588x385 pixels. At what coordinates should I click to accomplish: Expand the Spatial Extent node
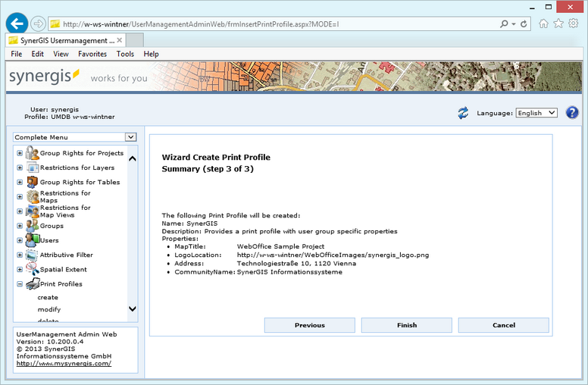pyautogui.click(x=20, y=270)
